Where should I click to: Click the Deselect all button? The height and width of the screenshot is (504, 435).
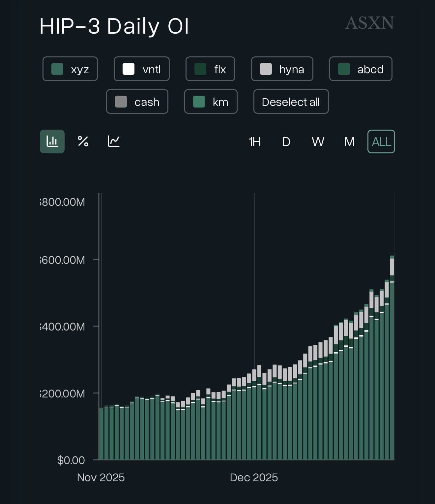291,102
